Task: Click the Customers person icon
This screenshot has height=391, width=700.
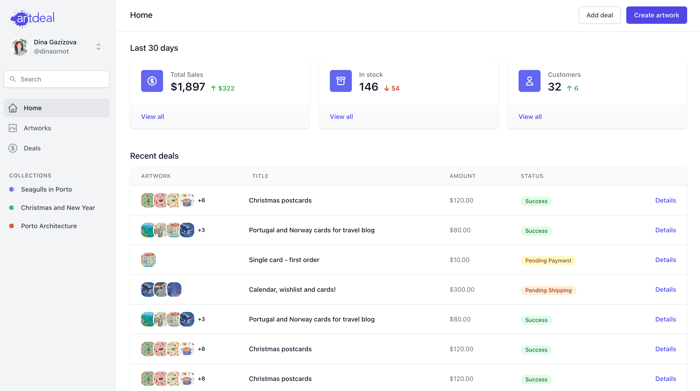Action: (x=529, y=81)
